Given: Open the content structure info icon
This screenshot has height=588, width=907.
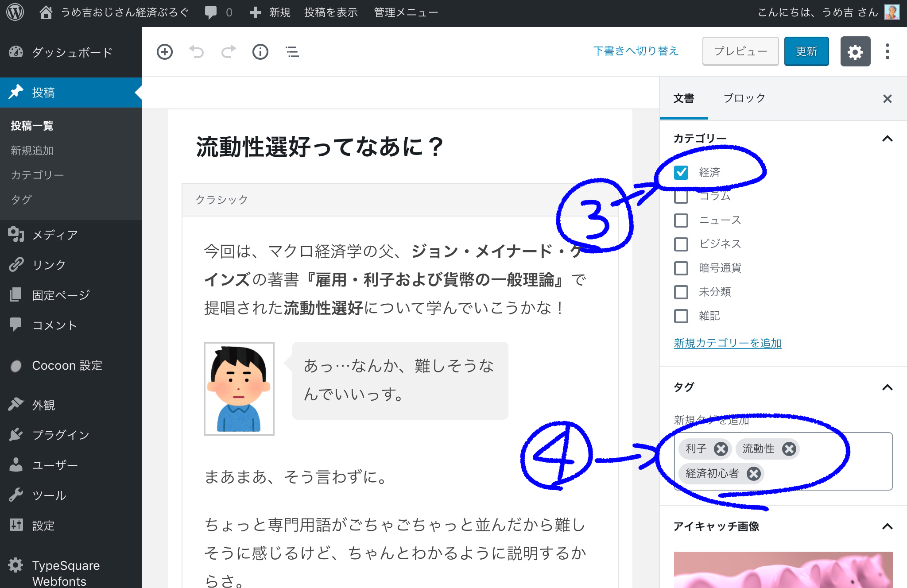Looking at the screenshot, I should click(x=260, y=52).
